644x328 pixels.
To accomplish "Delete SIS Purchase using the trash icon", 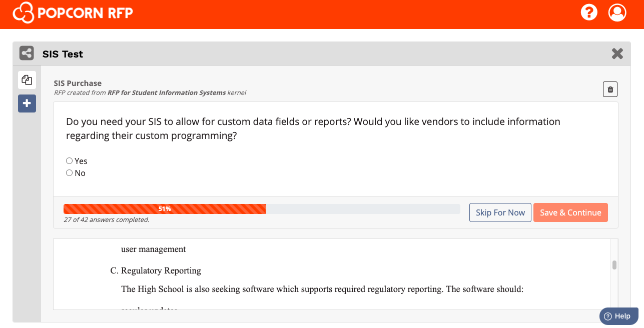I will (x=610, y=89).
